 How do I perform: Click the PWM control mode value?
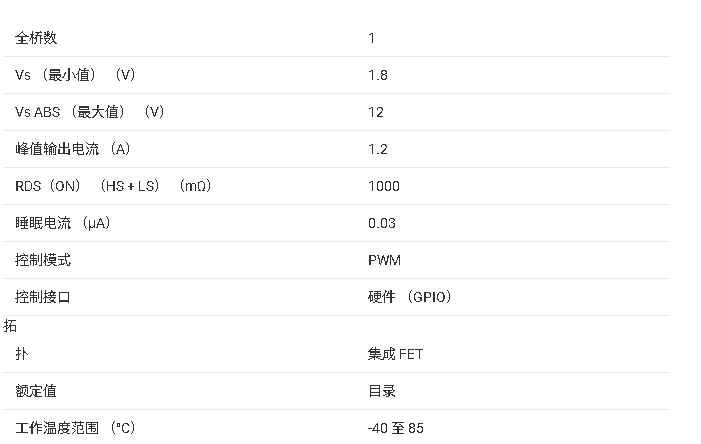click(384, 260)
